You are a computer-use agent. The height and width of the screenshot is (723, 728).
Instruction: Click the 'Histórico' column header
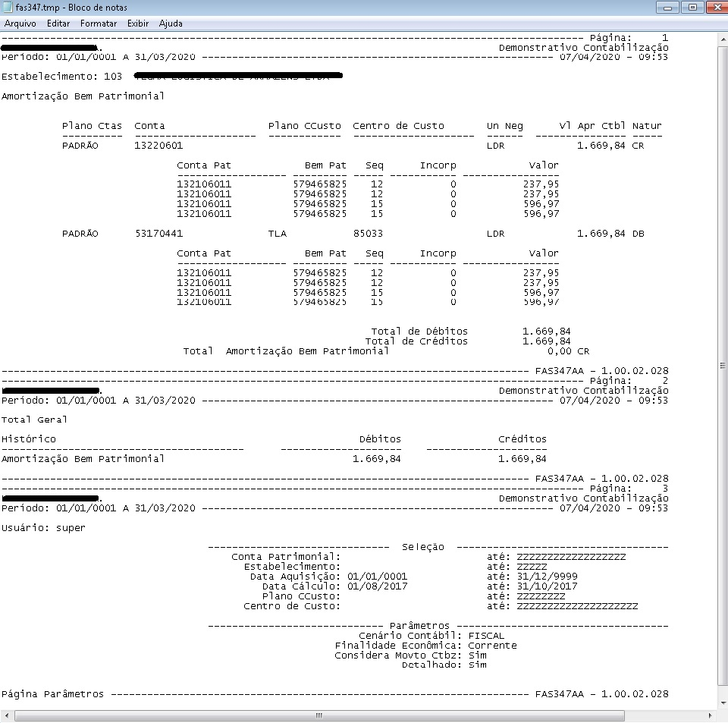click(x=29, y=439)
